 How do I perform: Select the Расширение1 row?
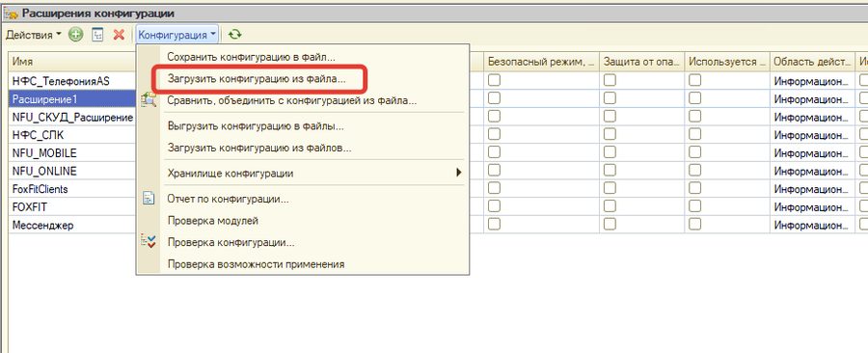(72, 98)
